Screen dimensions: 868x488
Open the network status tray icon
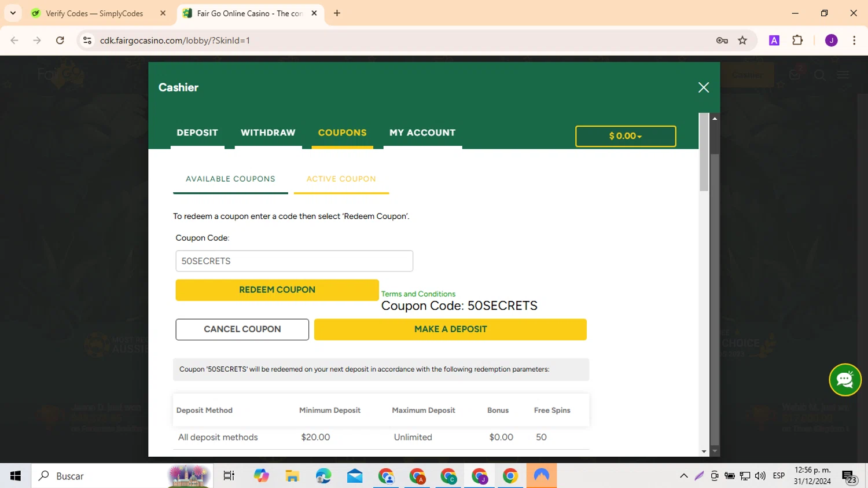745,476
